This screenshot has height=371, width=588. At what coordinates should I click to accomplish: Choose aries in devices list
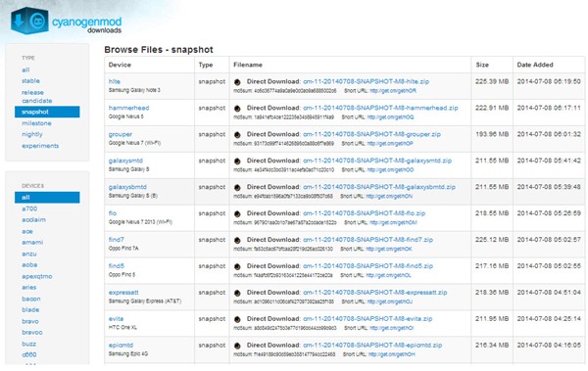[x=28, y=288]
